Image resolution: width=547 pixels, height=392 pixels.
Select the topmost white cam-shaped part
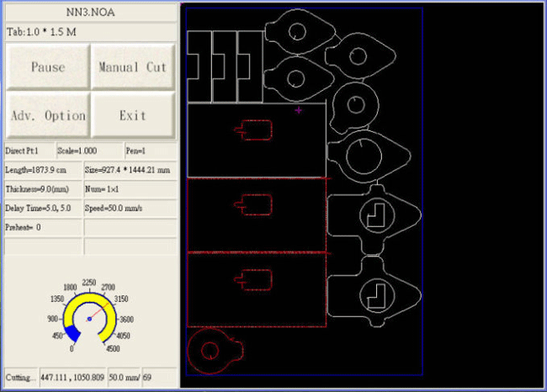tap(296, 32)
